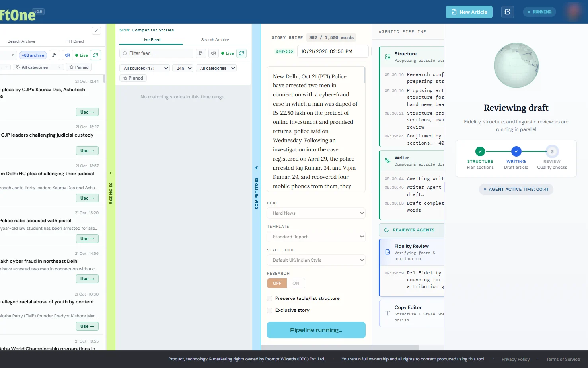Image resolution: width=588 pixels, height=368 pixels.
Task: Refresh the agencies feed beside +88 archive
Action: [x=95, y=55]
